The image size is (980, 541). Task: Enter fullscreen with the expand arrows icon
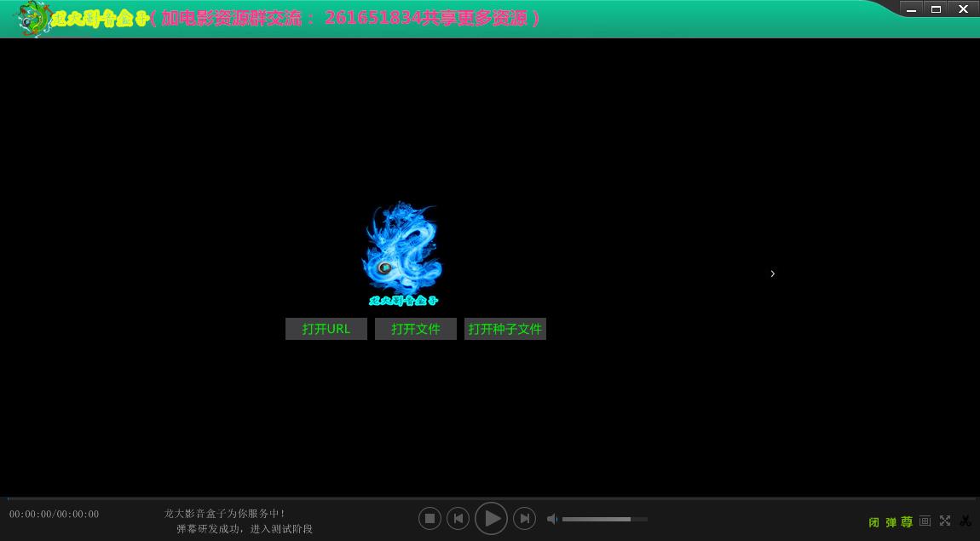945,521
